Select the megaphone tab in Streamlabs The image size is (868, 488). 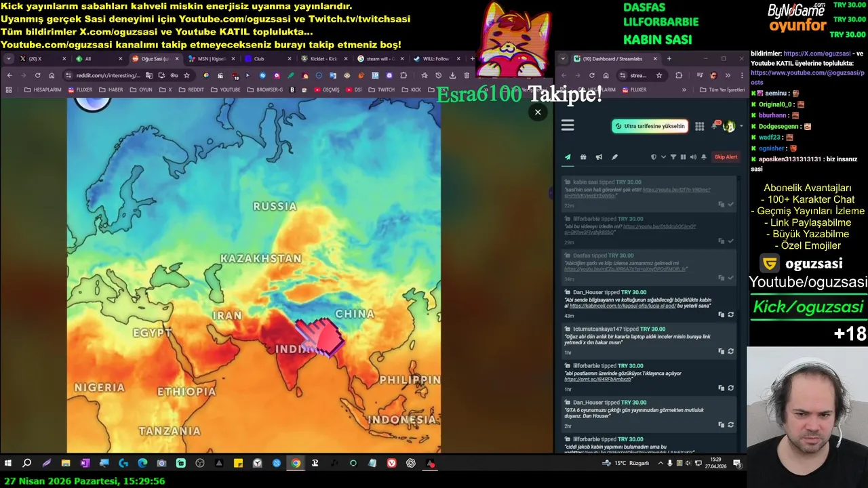pos(599,157)
